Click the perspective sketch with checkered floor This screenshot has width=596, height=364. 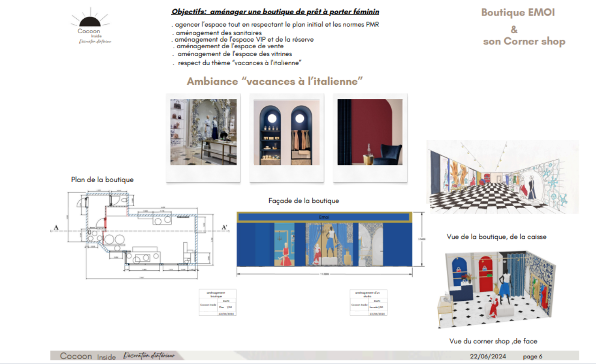503,177
